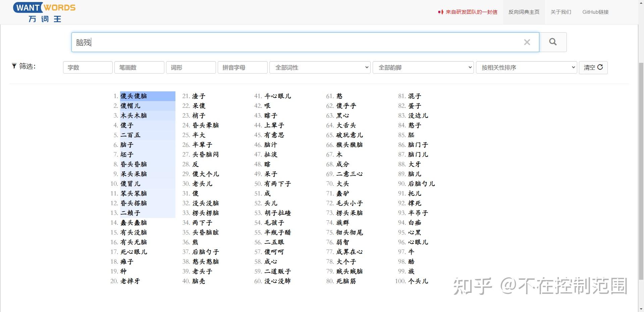This screenshot has height=312, width=644.
Task: Open the GitHub链接 menu item
Action: pos(595,12)
